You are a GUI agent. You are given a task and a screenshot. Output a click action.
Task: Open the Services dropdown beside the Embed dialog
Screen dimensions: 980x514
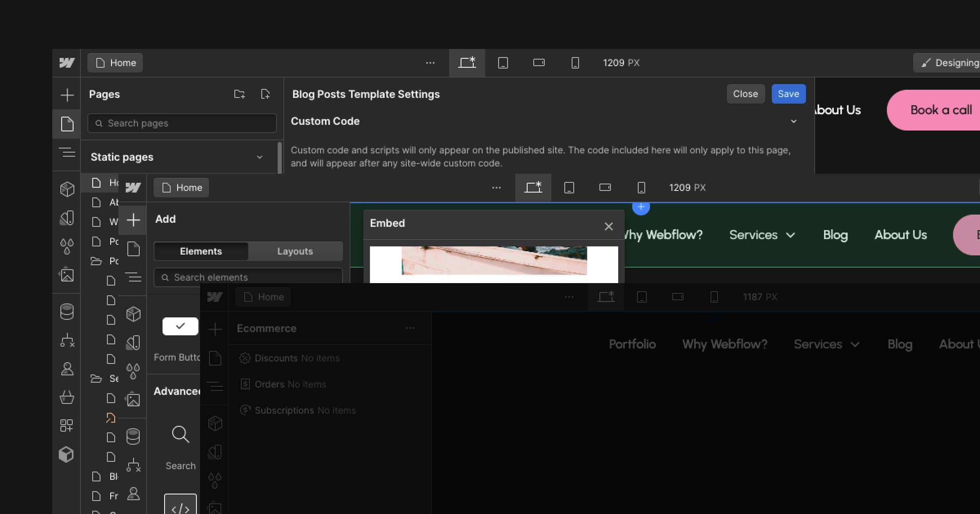pos(762,235)
